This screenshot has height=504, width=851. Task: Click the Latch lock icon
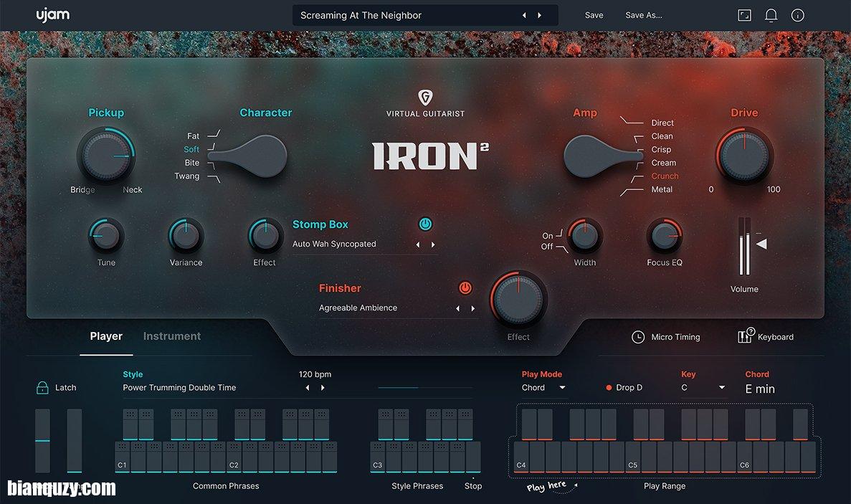pyautogui.click(x=42, y=387)
